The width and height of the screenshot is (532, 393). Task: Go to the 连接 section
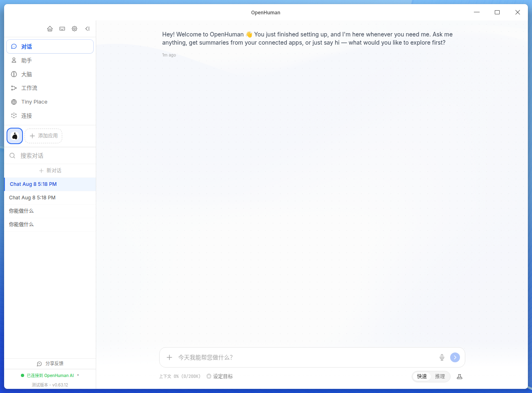click(x=50, y=116)
